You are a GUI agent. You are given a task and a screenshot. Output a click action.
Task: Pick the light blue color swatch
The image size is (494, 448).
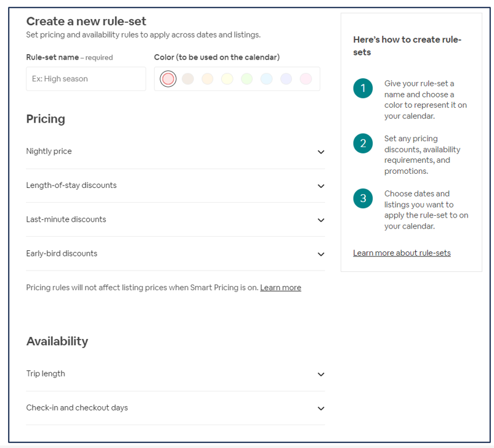[266, 79]
